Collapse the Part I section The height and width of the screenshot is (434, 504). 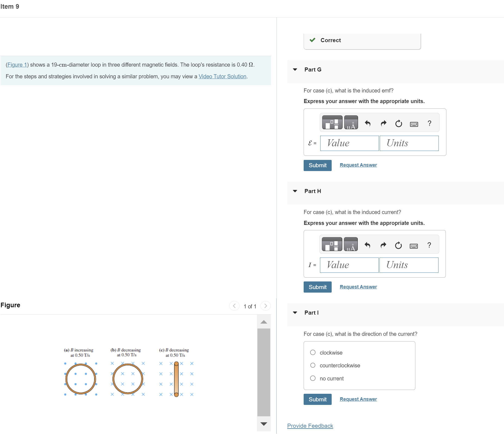(x=295, y=312)
